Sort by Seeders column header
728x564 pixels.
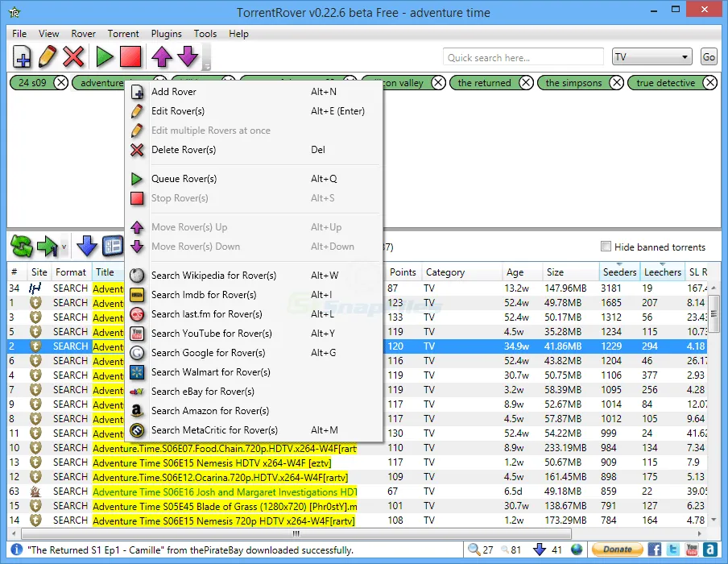tap(619, 272)
